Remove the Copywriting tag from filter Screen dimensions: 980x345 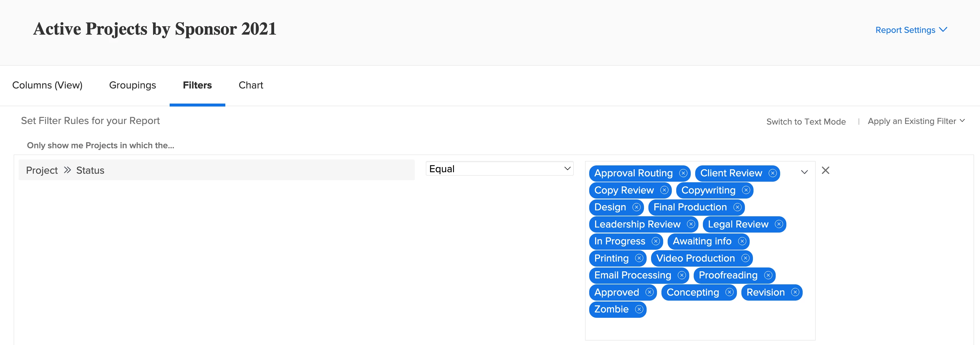tap(746, 190)
